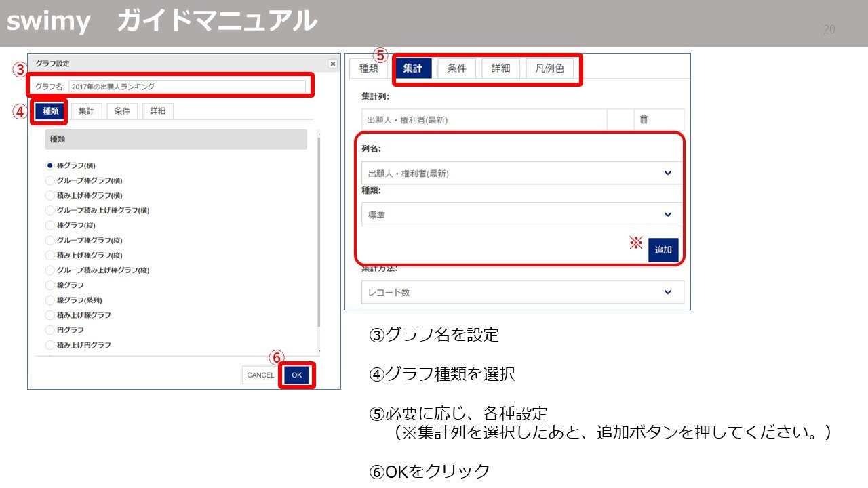Click the 追加 button to add aggregation column
This screenshot has height=488, width=868.
(x=663, y=249)
